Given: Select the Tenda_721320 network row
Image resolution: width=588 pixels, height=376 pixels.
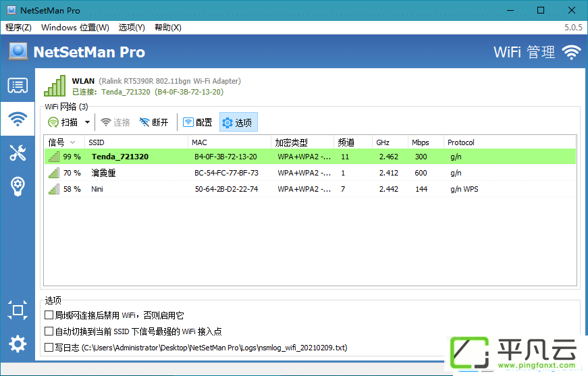Looking at the screenshot, I should click(310, 157).
